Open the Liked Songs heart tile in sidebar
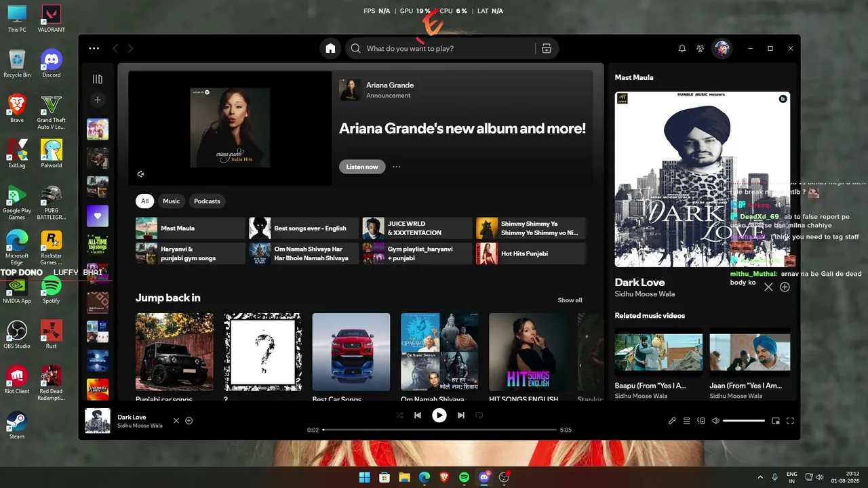The image size is (868, 488). 98,216
